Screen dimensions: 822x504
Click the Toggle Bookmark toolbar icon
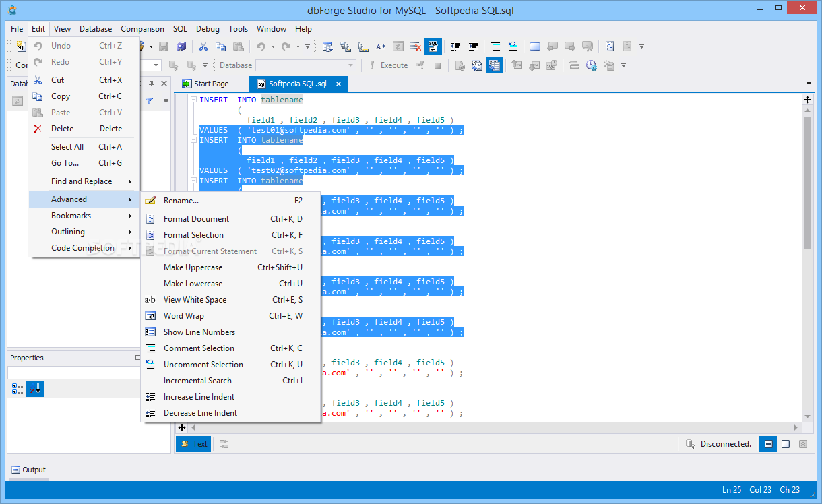point(535,46)
